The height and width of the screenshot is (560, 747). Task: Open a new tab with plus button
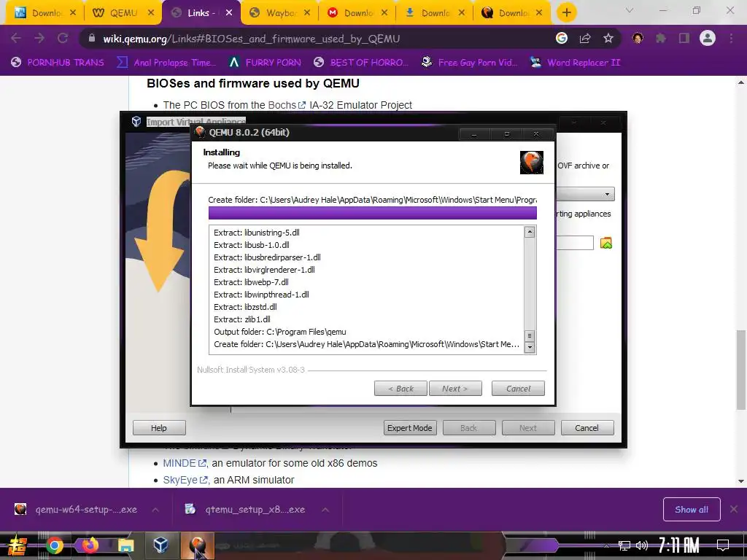566,12
